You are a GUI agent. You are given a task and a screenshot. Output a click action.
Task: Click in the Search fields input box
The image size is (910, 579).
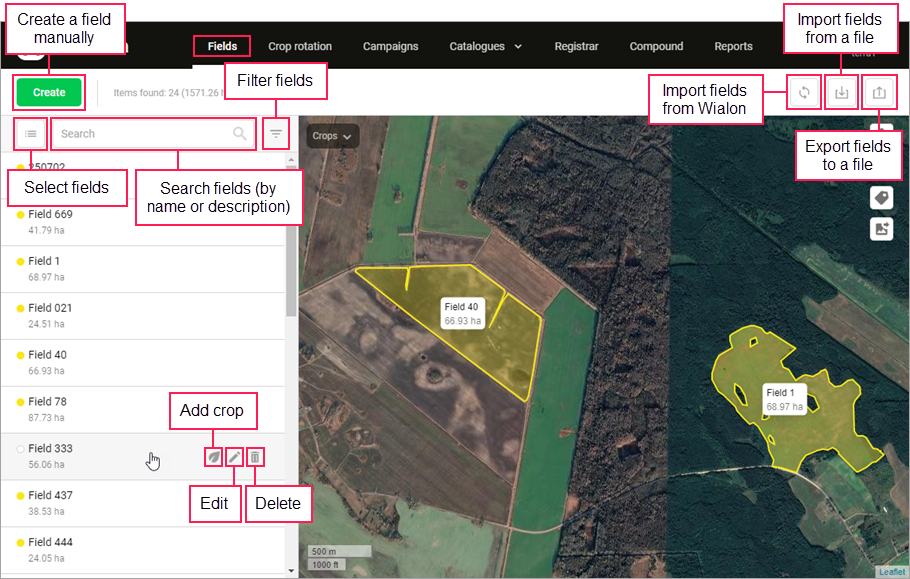[x=140, y=133]
